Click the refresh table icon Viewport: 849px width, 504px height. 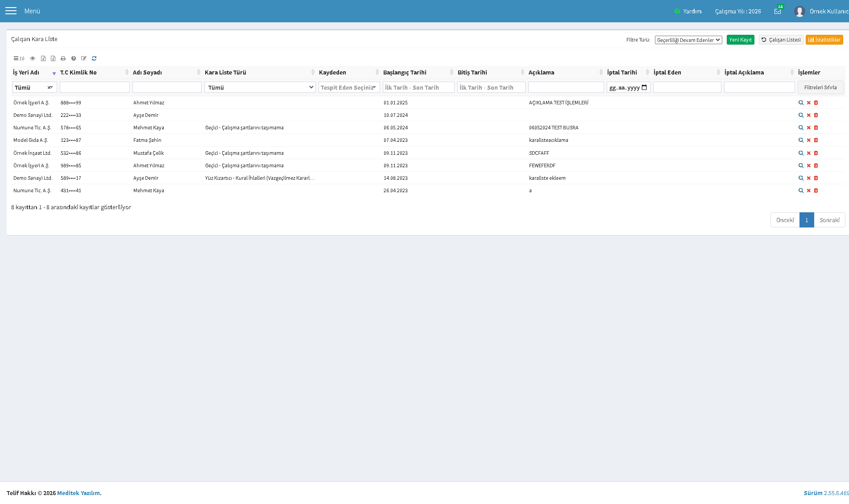(x=94, y=58)
